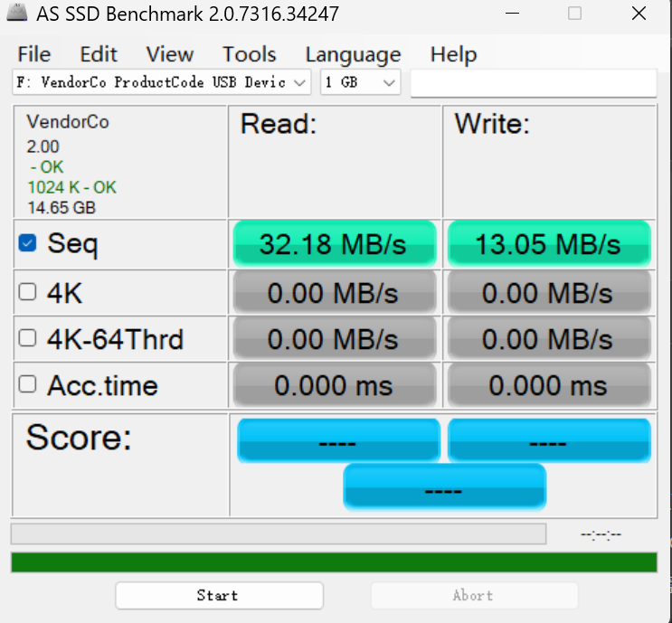Click the Acc.time read value 0.000 ms

(x=335, y=385)
